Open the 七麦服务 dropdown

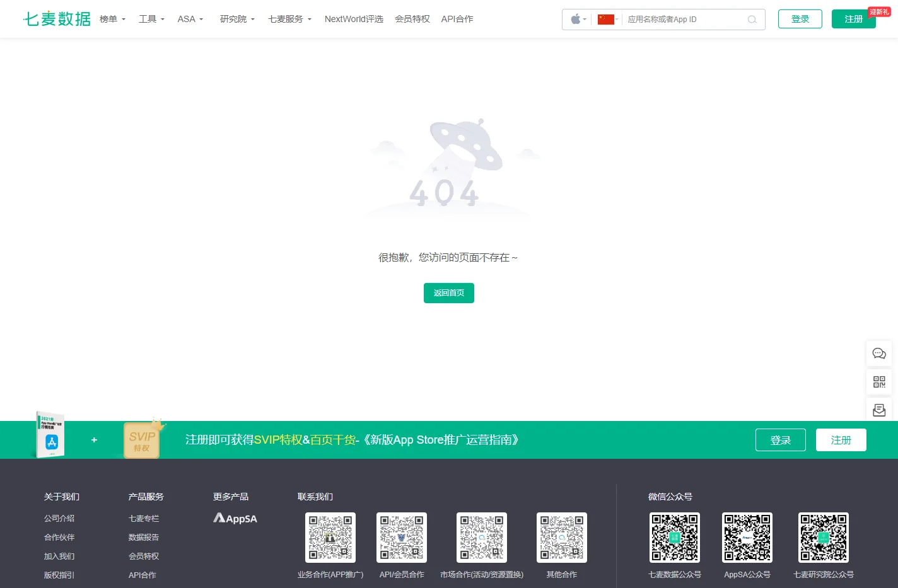(x=289, y=19)
